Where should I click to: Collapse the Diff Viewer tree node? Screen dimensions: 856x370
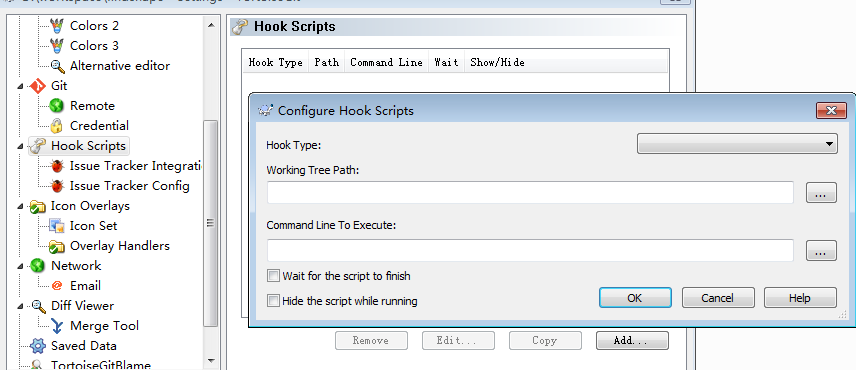pyautogui.click(x=21, y=306)
